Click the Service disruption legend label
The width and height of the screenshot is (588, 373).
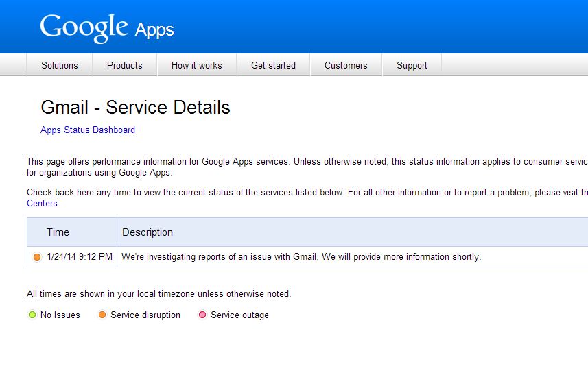point(145,315)
